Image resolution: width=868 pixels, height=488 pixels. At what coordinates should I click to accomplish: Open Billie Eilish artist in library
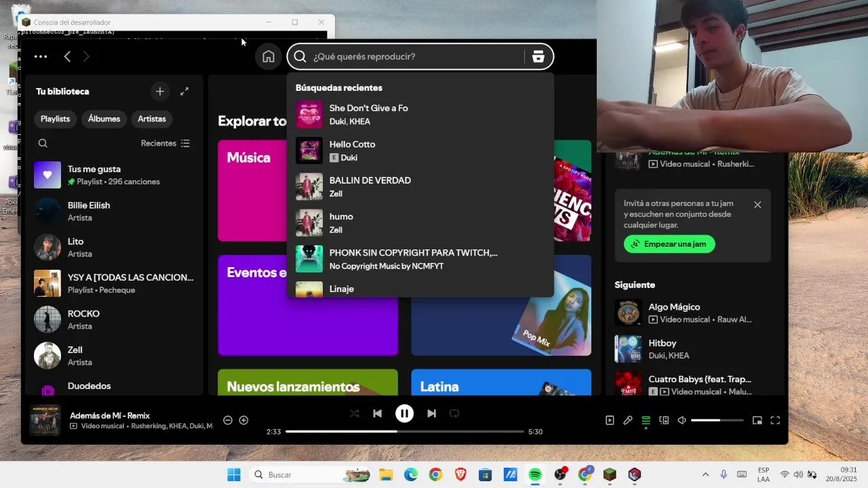115,211
